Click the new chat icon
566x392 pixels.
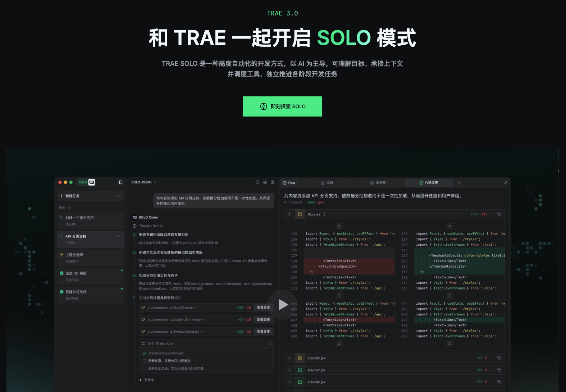[257, 182]
